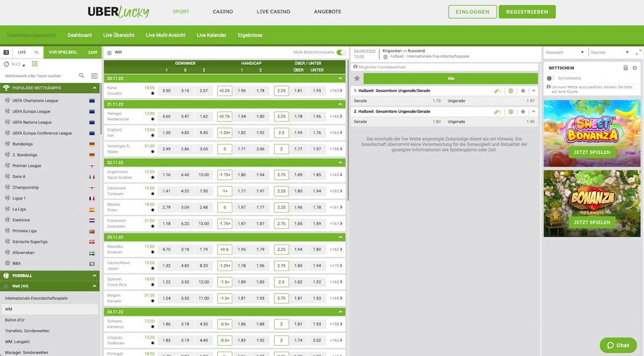
Task: Select the Vor Spielbeginn 2349 tab
Action: pos(72,52)
